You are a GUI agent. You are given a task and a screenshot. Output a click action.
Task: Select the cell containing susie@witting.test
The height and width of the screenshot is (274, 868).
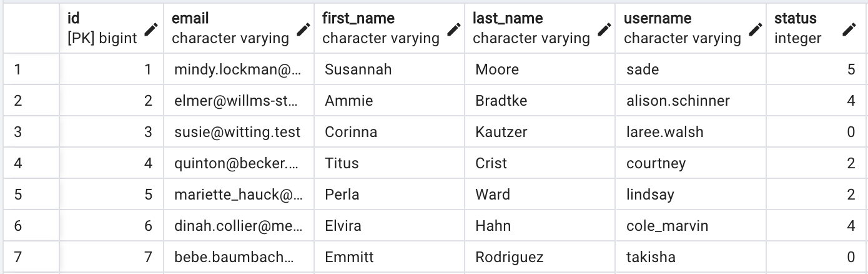point(237,132)
